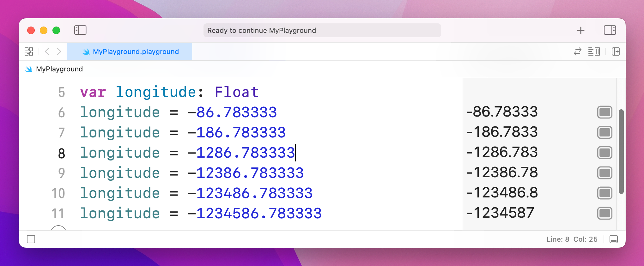644x266 pixels.
Task: Click value -123486.783333 in code
Action: pos(250,193)
